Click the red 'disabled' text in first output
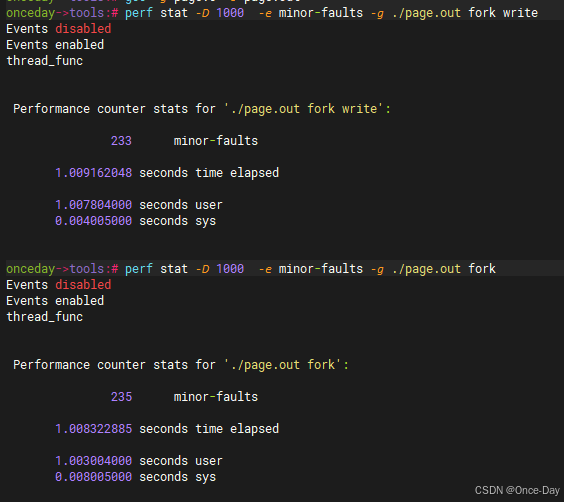The height and width of the screenshot is (502, 564). [83, 29]
